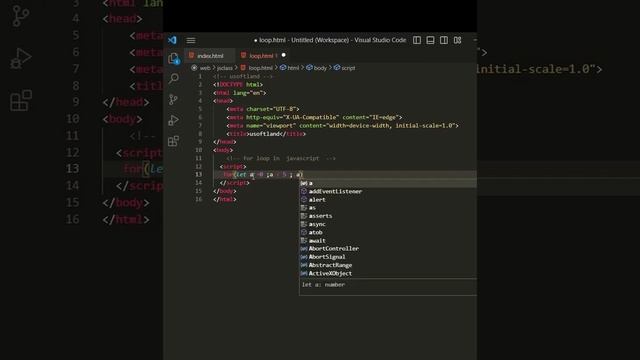Select 'async' suggestion
Screen dimensions: 640x360
coord(388,224)
